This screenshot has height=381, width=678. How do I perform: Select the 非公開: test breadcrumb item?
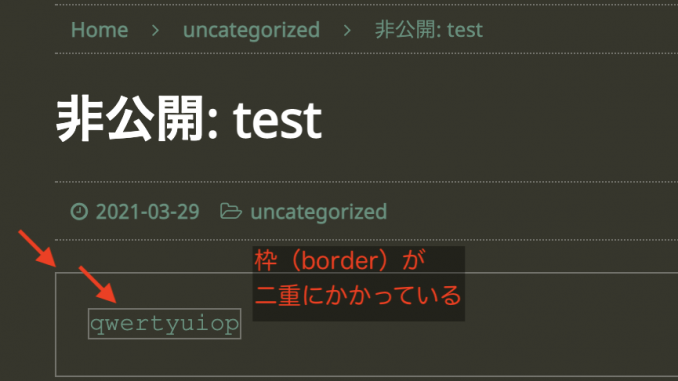coord(429,30)
